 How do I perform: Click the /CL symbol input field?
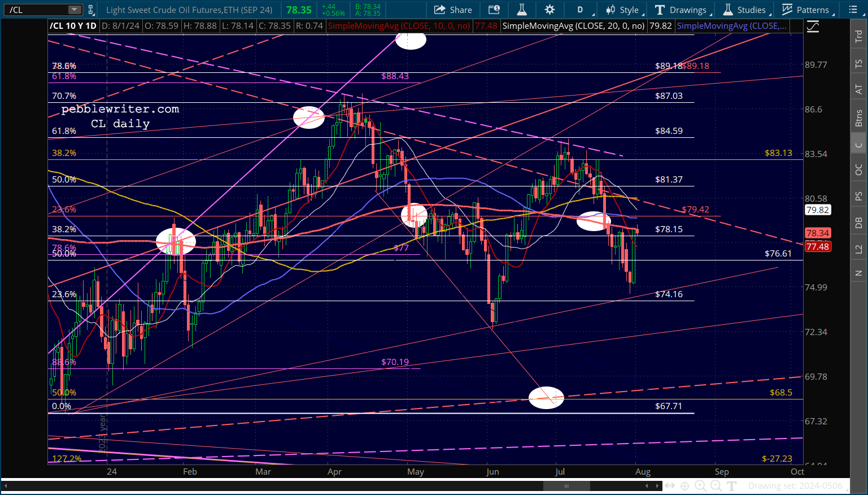click(x=37, y=10)
